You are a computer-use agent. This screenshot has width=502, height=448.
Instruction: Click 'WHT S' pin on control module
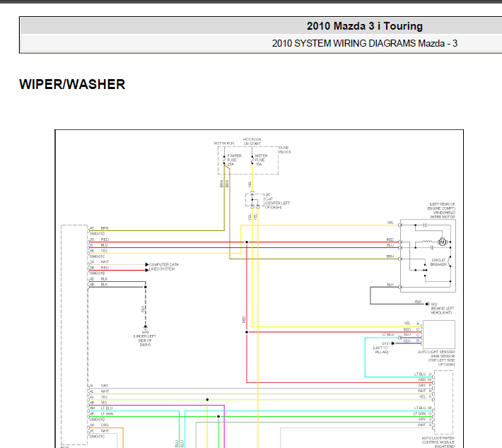coord(424,425)
